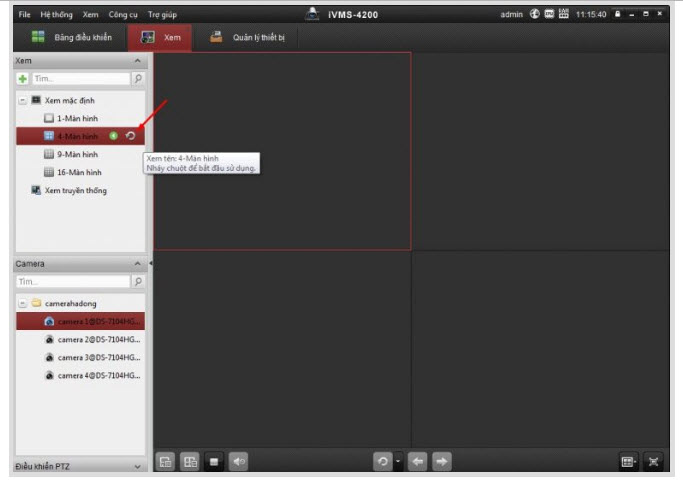Image resolution: width=683 pixels, height=480 pixels.
Task: Open the Bảng điều khiển tab
Action: [x=71, y=38]
